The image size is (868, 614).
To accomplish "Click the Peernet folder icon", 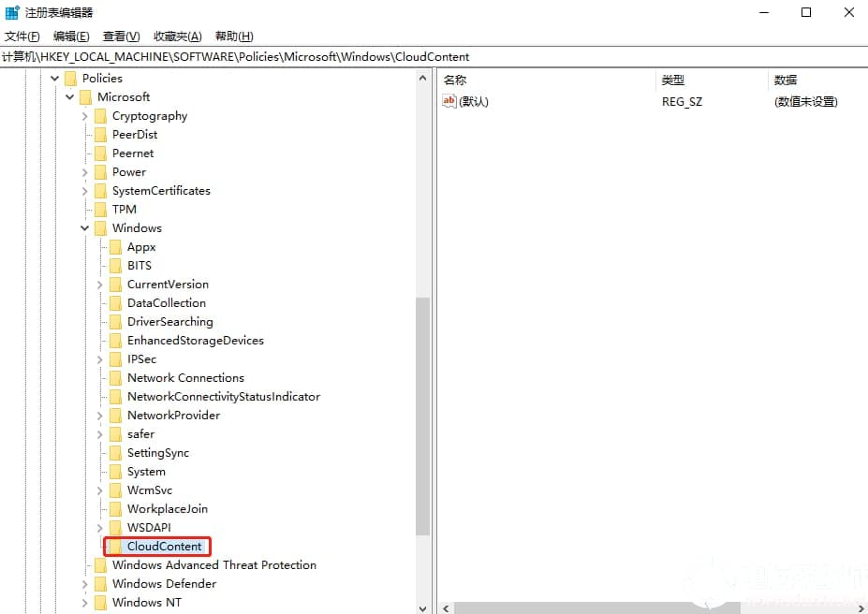I will (100, 153).
